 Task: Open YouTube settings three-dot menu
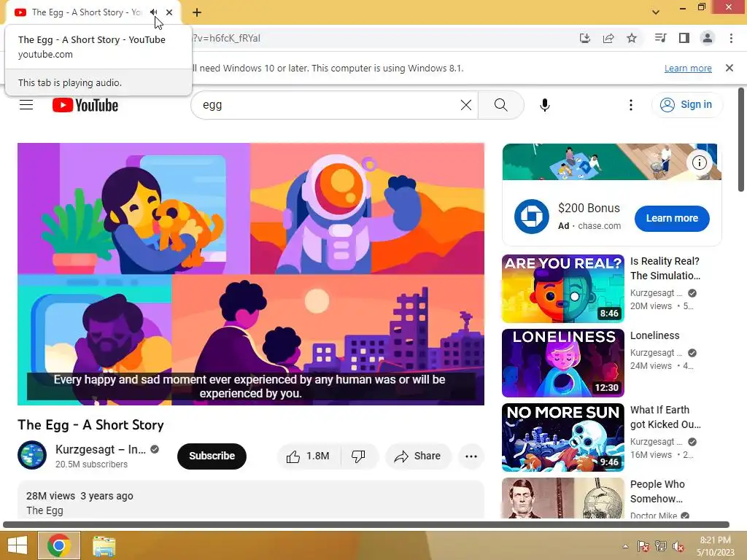631,105
